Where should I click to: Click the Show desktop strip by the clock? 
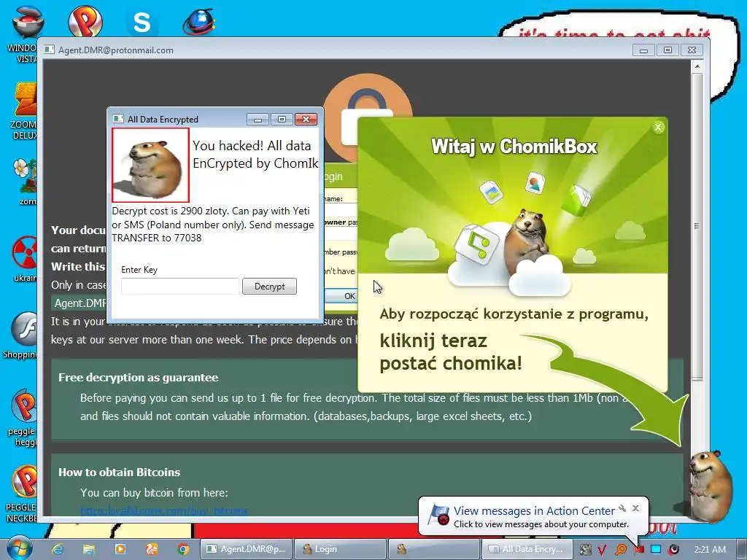[x=743, y=549]
